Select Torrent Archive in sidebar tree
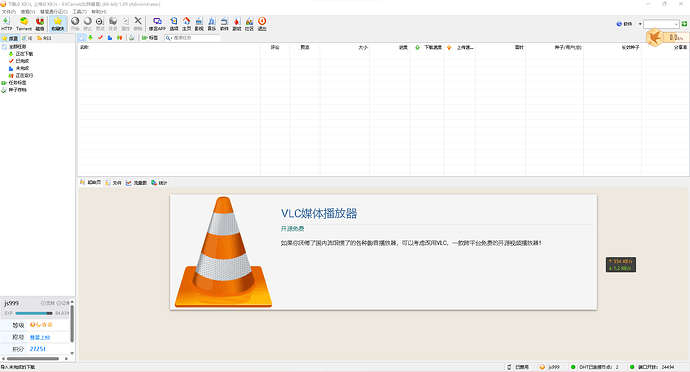690x372 pixels. (17, 90)
